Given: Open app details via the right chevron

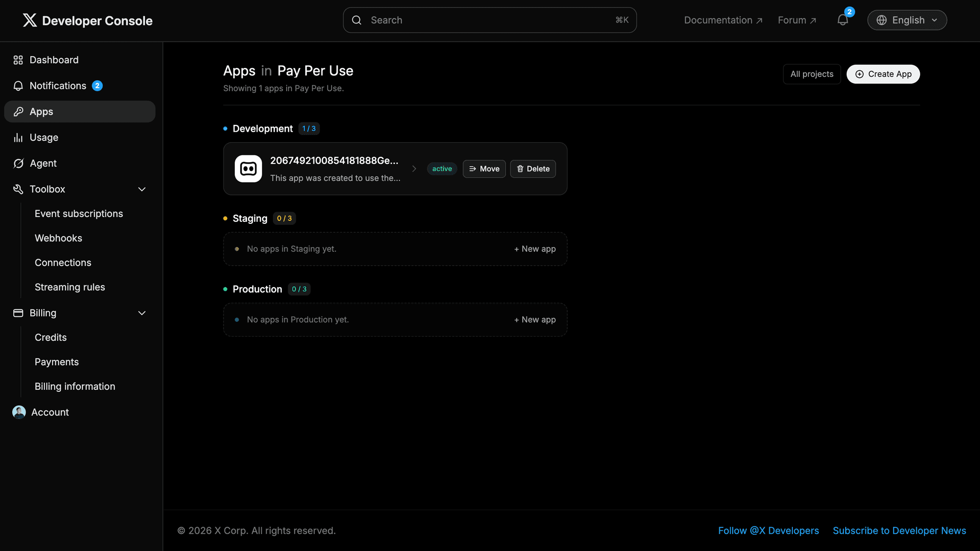Looking at the screenshot, I should click(x=414, y=168).
